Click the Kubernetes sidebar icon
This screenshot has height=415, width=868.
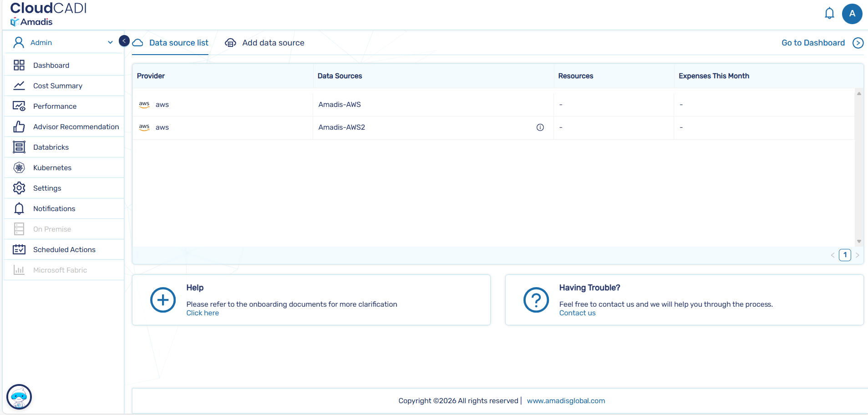(x=19, y=167)
